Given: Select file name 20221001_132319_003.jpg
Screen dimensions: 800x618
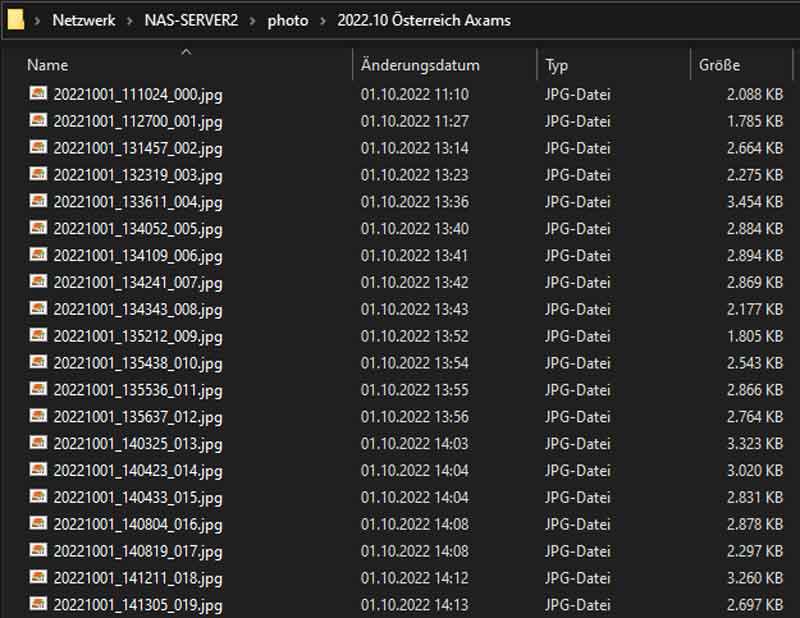Looking at the screenshot, I should pos(138,176).
